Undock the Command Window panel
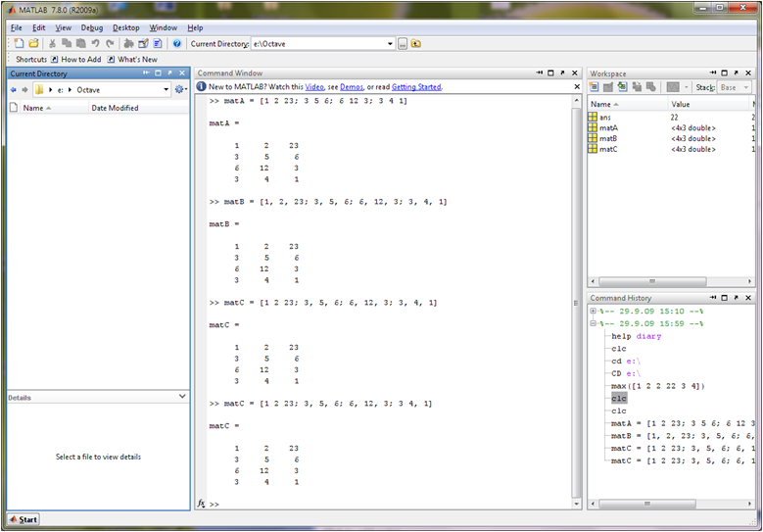 [x=562, y=73]
